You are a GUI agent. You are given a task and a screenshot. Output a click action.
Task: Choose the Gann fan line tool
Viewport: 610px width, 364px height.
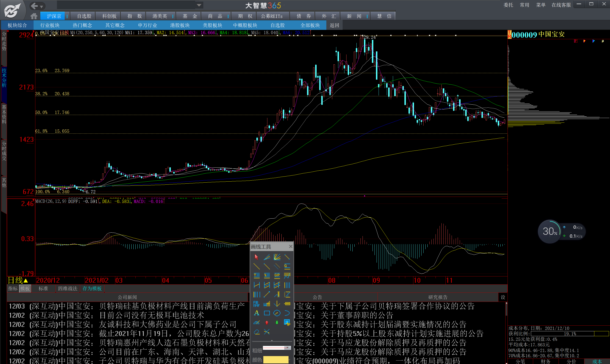(277, 257)
